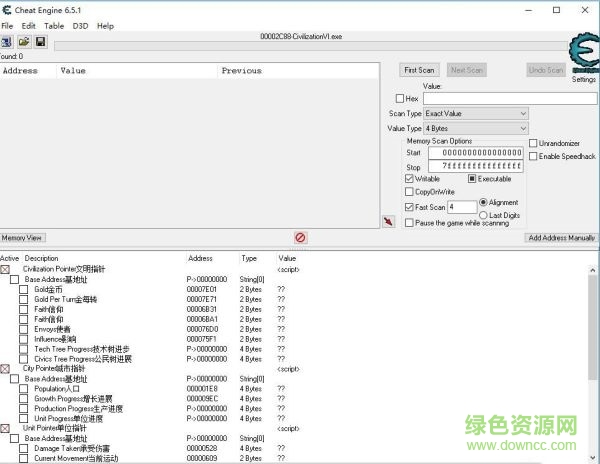This screenshot has height=464, width=600.
Task: Open a cheat table with folder icon
Action: (x=23, y=42)
